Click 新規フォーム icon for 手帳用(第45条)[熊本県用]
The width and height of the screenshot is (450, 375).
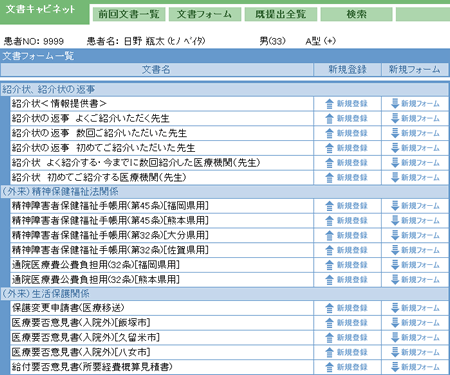pyautogui.click(x=395, y=220)
